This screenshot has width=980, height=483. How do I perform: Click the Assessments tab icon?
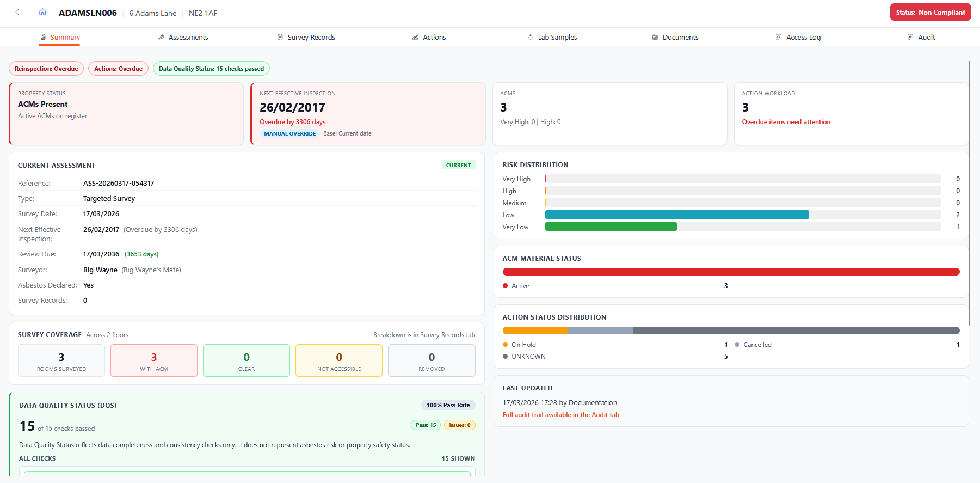coord(161,37)
